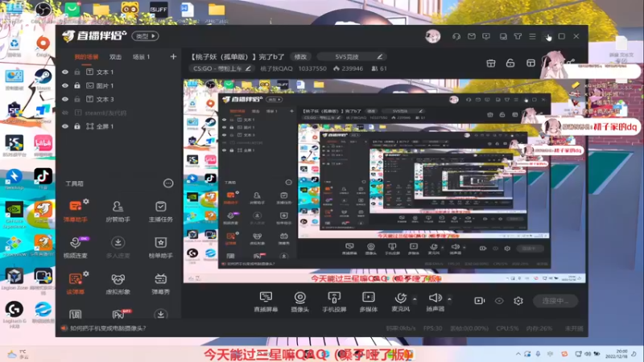Viewport: 644px width, 362px height.
Task: Click the gift box icon
Action: [x=491, y=64]
